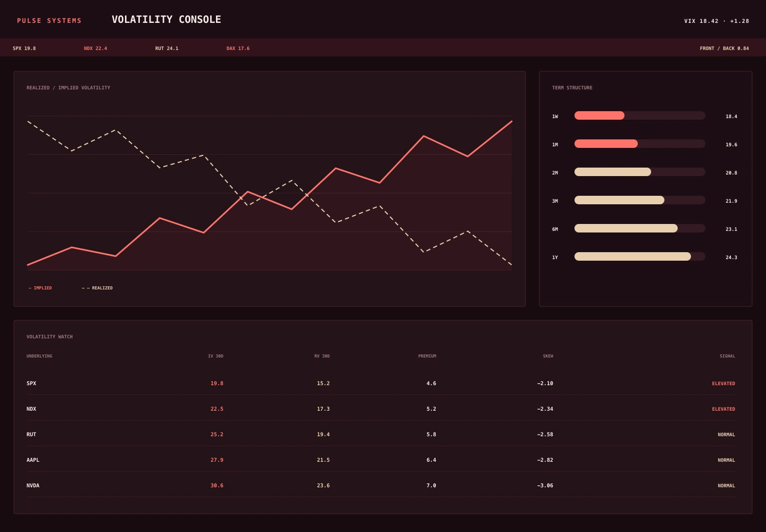Select the SPX symbol in the watch table
766x532 pixels.
[31, 384]
